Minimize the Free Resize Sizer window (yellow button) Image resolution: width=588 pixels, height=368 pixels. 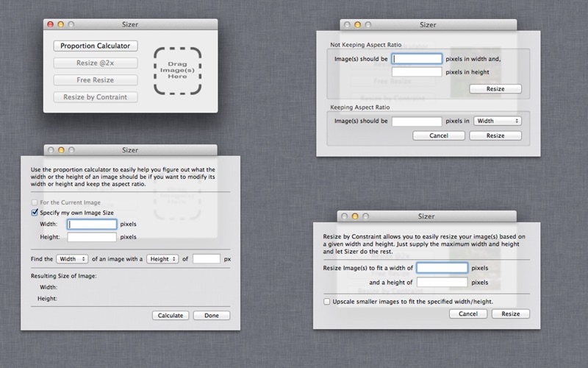click(x=357, y=25)
